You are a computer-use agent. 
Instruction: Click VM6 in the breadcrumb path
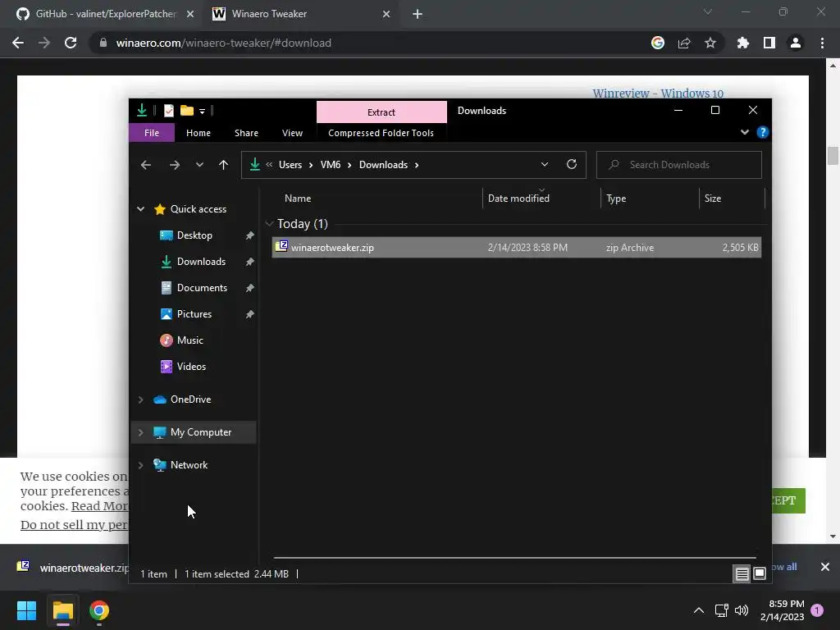click(331, 165)
